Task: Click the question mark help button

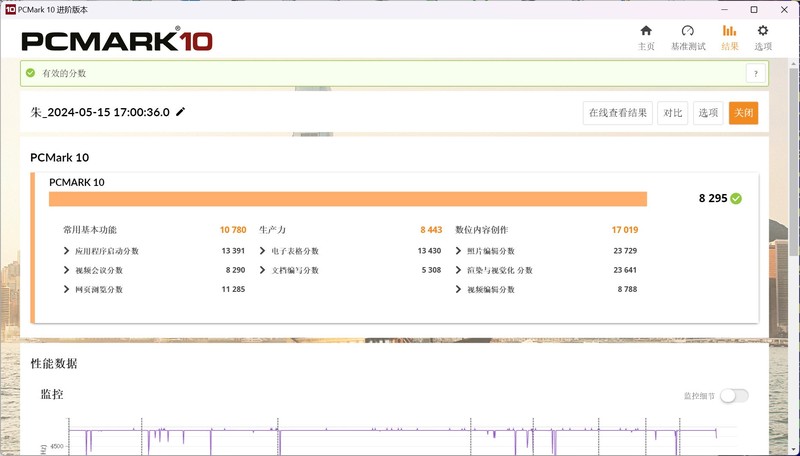Action: coord(756,73)
